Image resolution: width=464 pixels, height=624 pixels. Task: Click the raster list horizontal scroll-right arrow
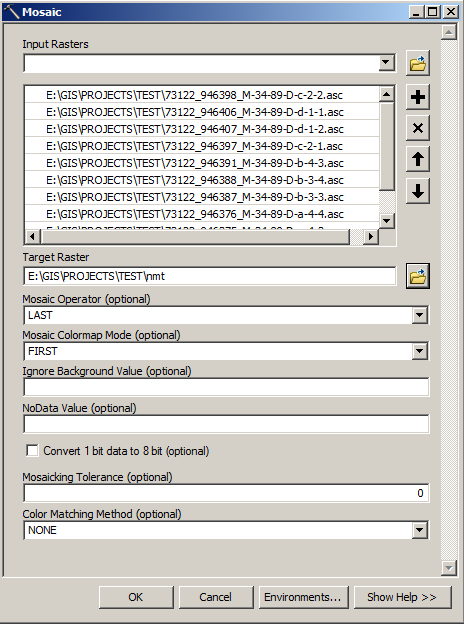coord(371,236)
